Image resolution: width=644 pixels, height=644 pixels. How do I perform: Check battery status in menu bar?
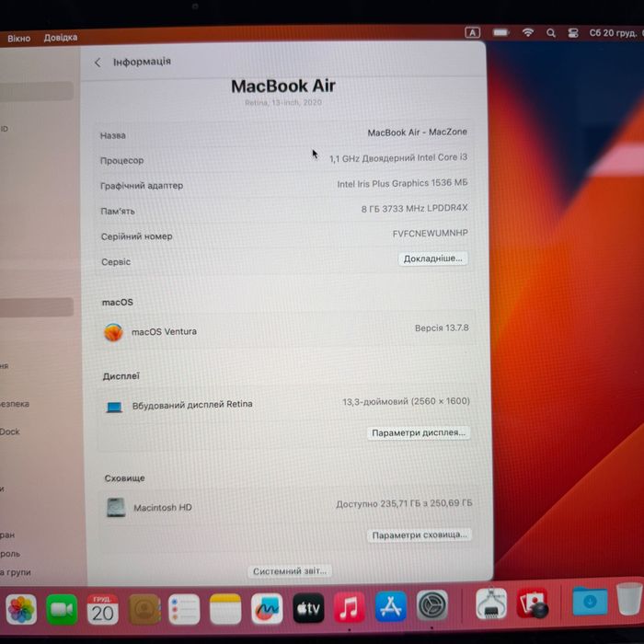pyautogui.click(x=501, y=32)
